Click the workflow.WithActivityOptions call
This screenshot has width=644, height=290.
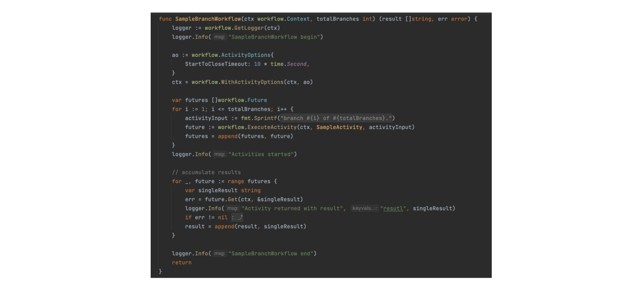click(252, 82)
